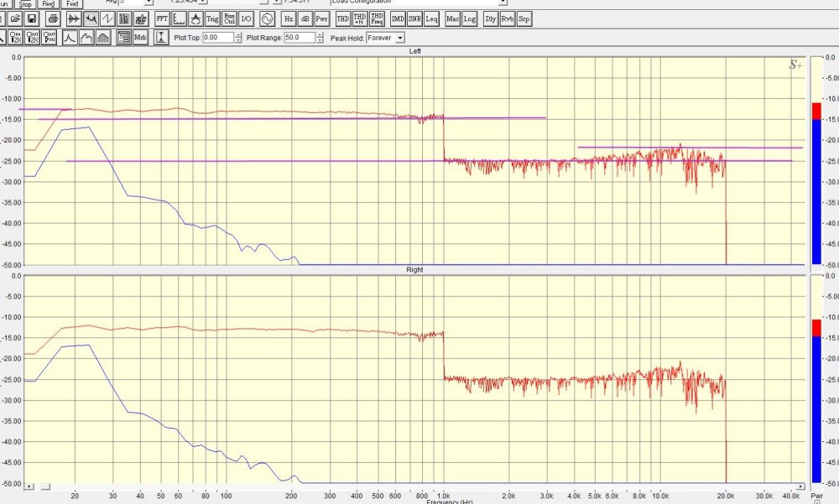
Task: Click the SNR measurement button
Action: (414, 18)
